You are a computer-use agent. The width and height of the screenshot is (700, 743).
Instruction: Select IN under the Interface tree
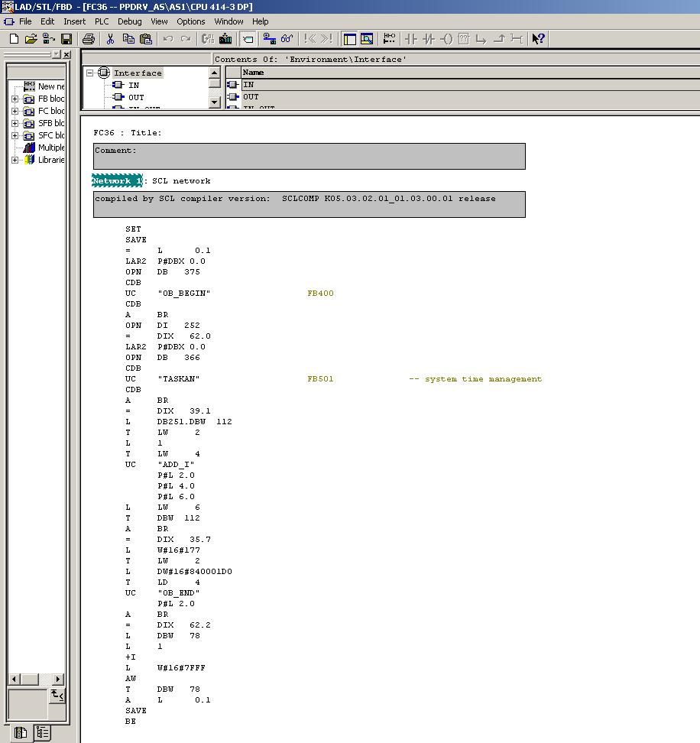pos(134,86)
